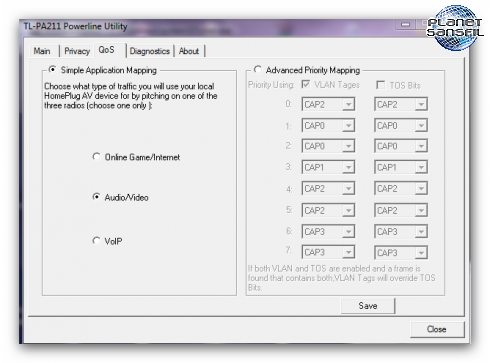Open TOS dropdown for priority 7
This screenshot has height=363, width=490.
(x=401, y=252)
